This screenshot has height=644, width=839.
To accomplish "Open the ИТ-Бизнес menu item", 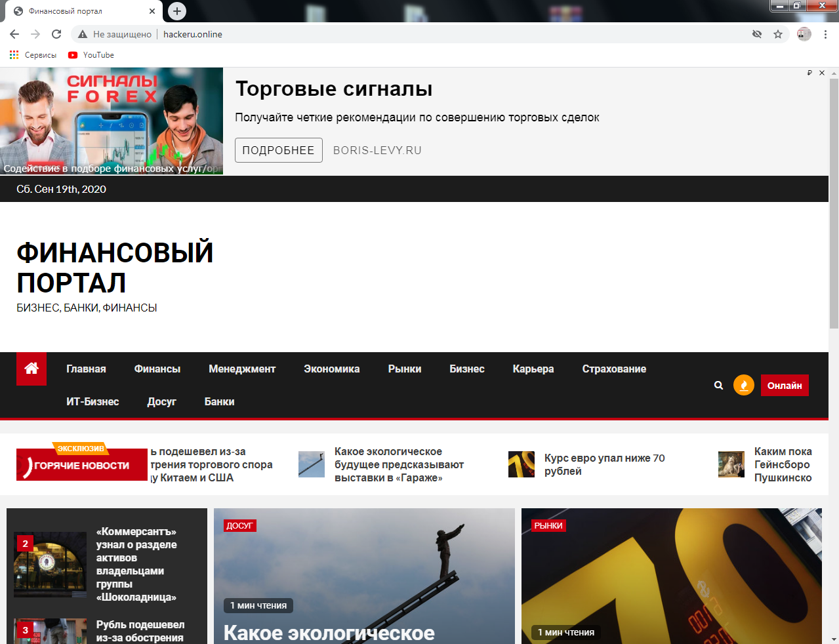I will pyautogui.click(x=92, y=402).
